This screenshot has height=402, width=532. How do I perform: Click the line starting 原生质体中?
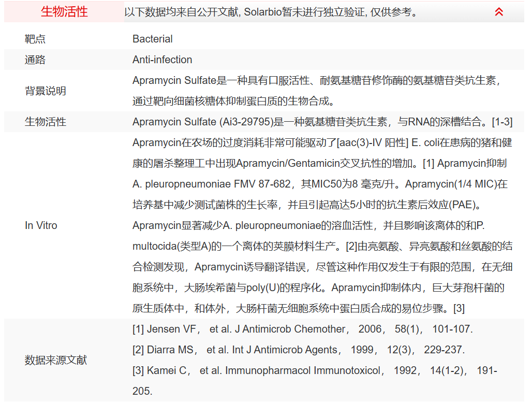tap(299, 308)
